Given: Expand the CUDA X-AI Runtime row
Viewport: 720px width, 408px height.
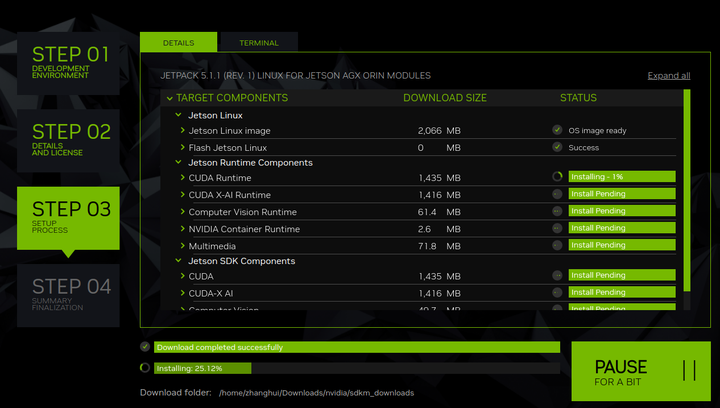Looking at the screenshot, I should (x=182, y=195).
